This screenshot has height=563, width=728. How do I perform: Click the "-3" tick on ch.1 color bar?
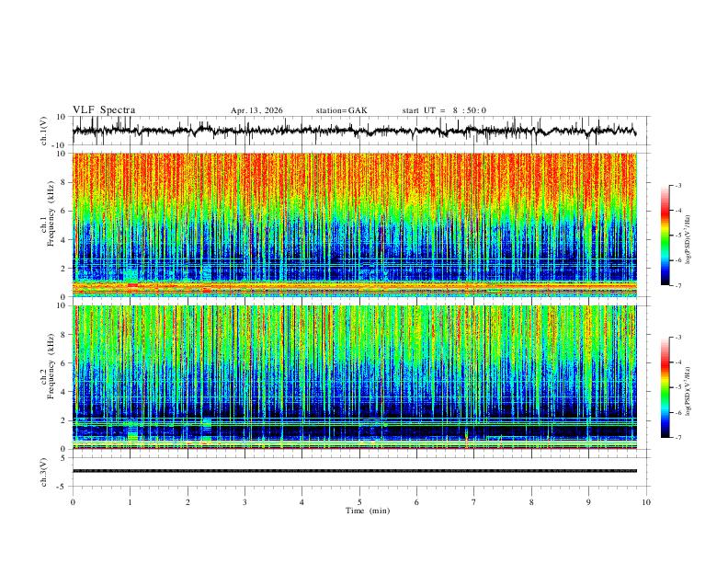(x=678, y=185)
